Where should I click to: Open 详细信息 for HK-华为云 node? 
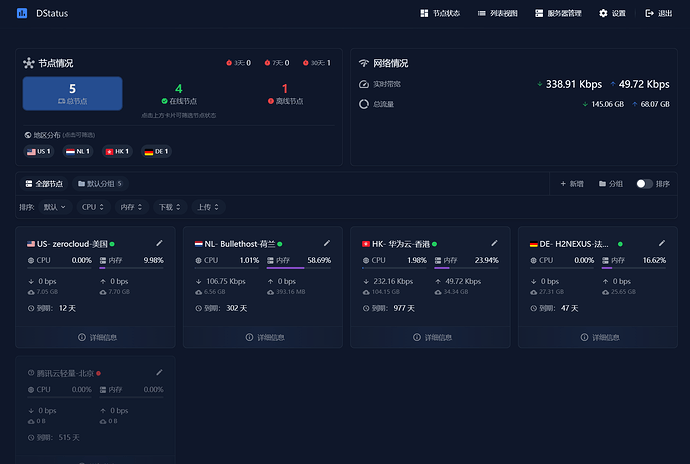430,337
